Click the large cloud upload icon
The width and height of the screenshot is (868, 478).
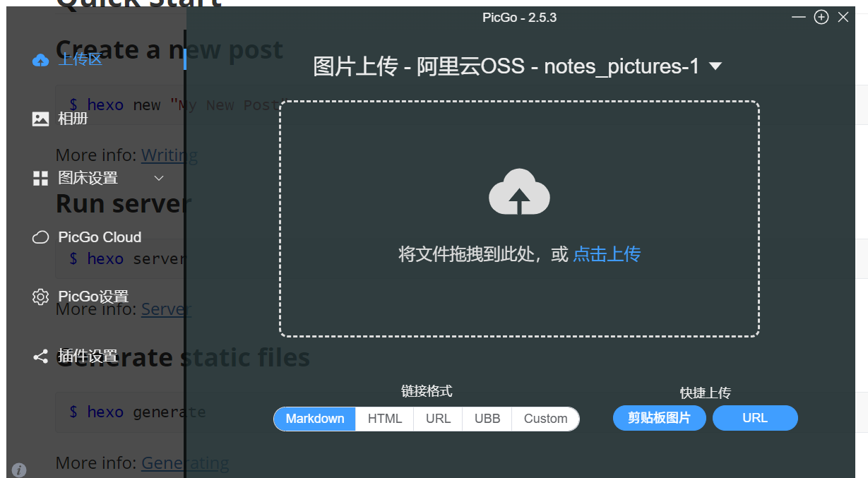point(519,191)
